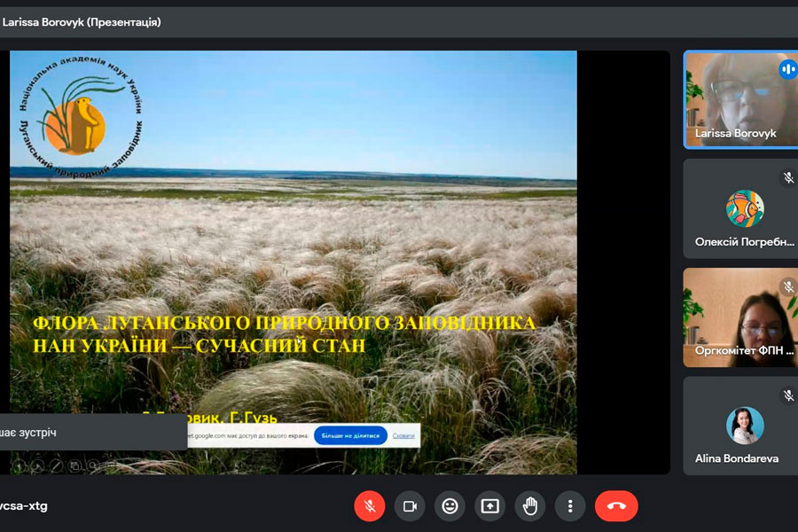Turn on the camera button
This screenshot has width=798, height=532.
point(410,506)
